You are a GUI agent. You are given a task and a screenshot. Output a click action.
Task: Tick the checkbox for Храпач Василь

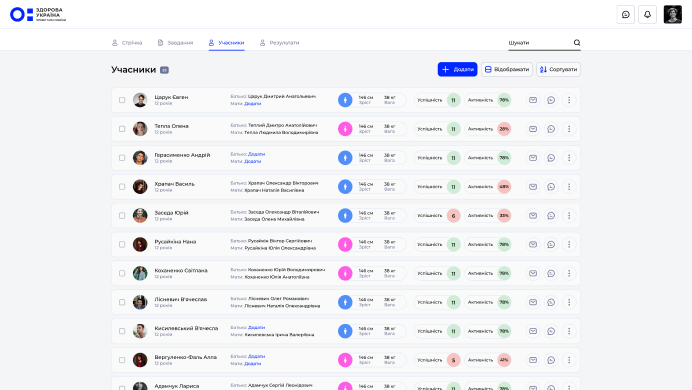click(x=122, y=187)
